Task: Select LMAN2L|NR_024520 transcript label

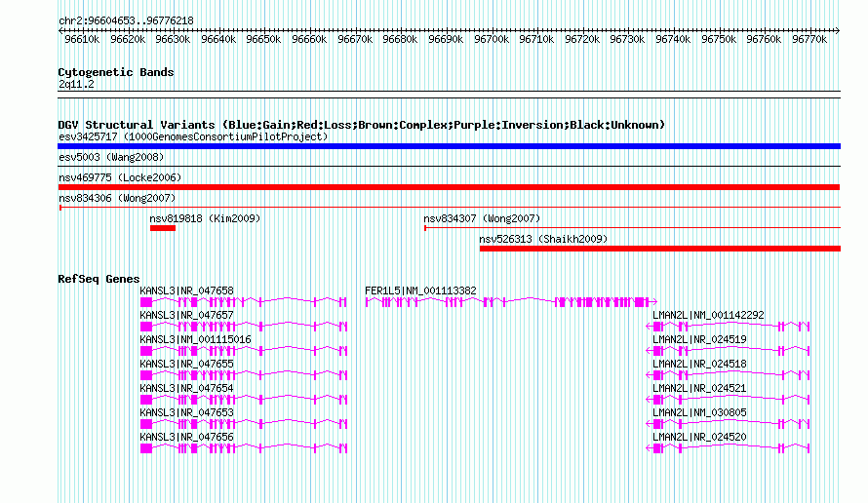Action: 699,437
